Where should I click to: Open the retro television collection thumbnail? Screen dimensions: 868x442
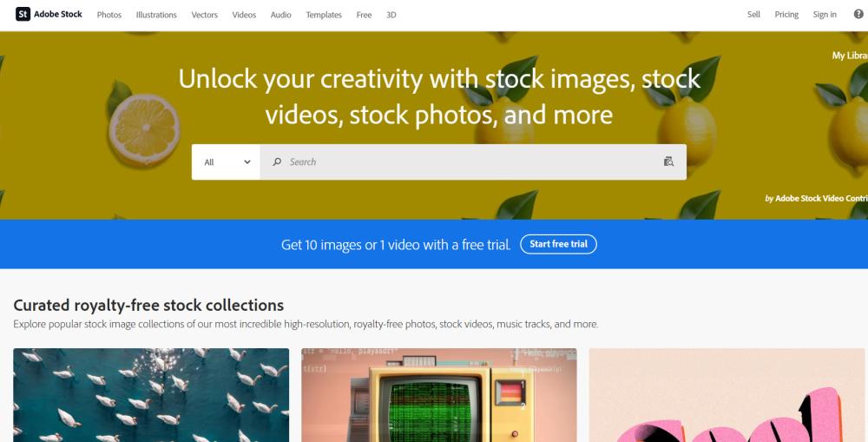(x=439, y=395)
